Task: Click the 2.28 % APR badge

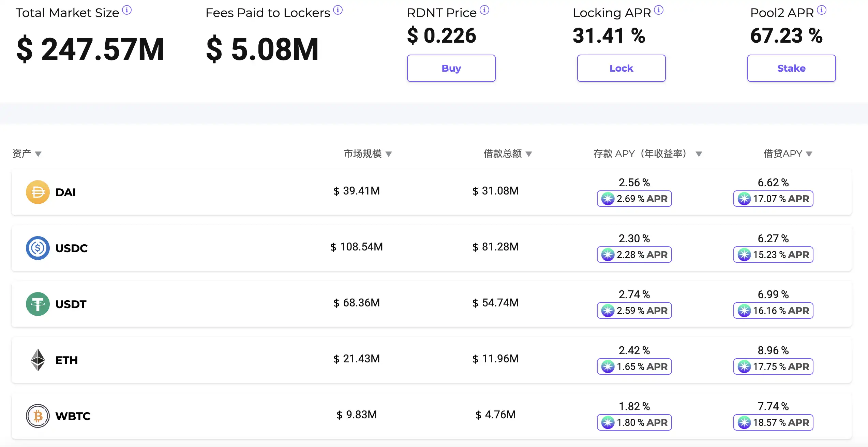Action: click(634, 255)
